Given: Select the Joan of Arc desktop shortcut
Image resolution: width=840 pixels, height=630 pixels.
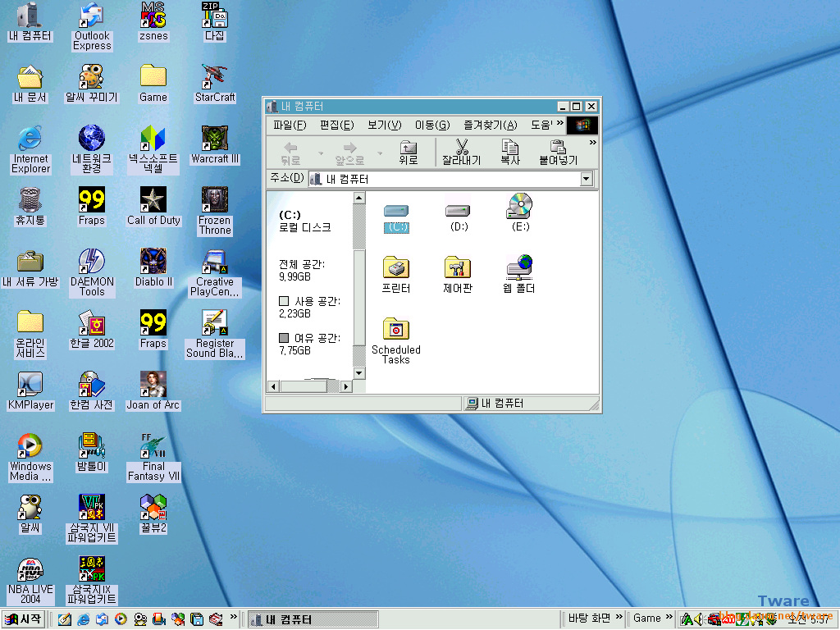Looking at the screenshot, I should (x=153, y=391).
